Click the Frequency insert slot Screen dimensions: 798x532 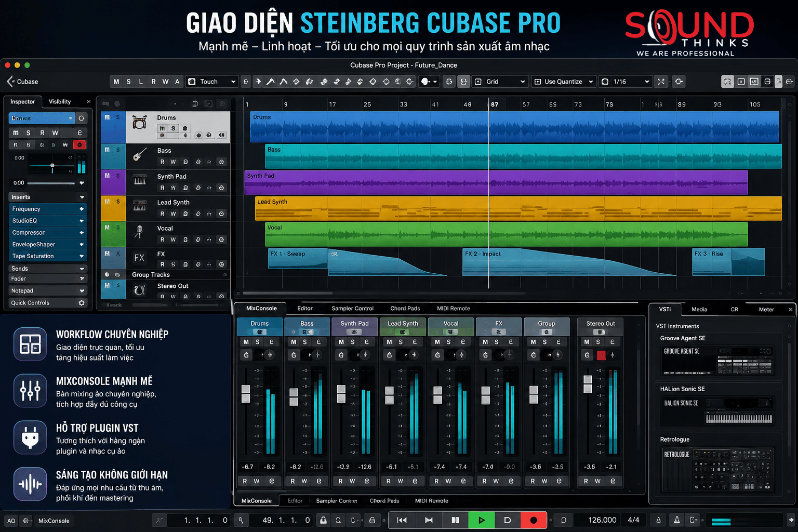tap(47, 209)
